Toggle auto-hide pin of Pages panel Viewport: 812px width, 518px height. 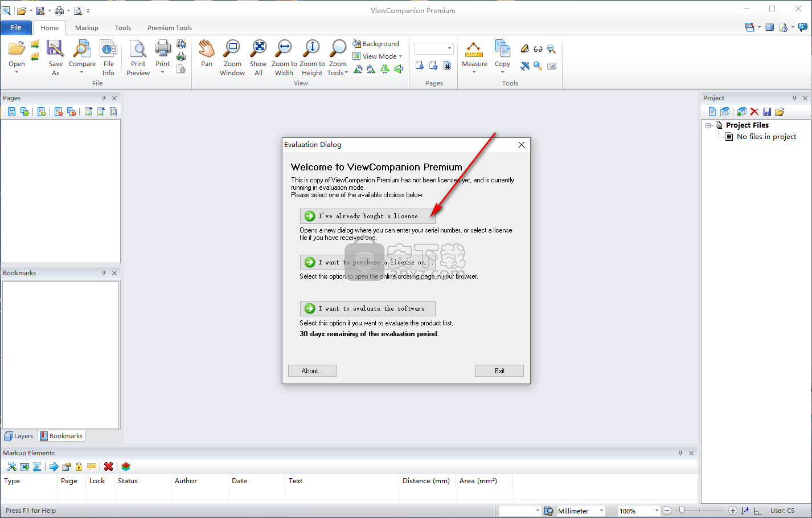[104, 98]
